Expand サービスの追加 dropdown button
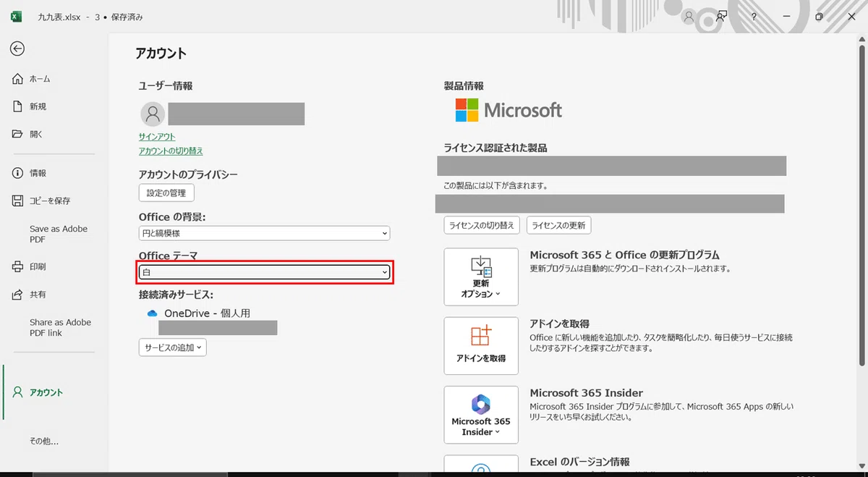868x477 pixels. point(173,347)
